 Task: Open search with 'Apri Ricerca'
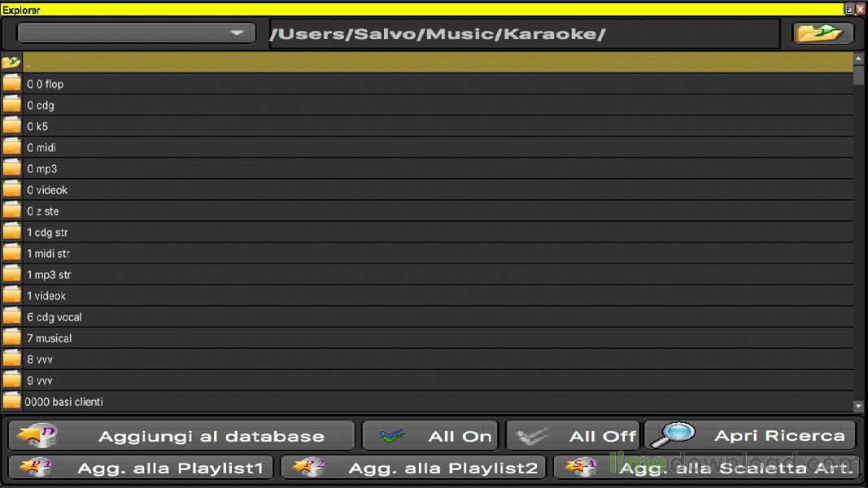tap(750, 435)
